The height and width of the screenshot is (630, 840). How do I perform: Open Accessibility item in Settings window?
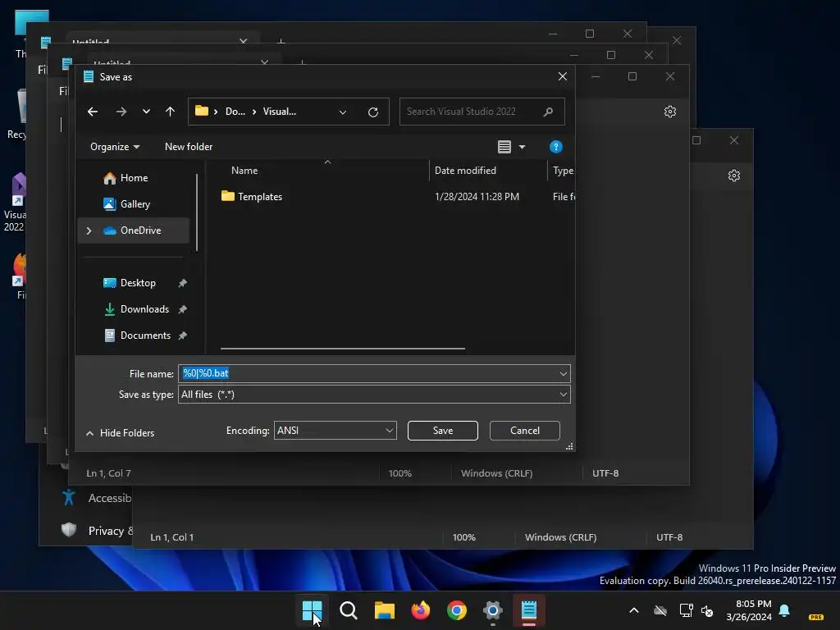[x=97, y=498]
